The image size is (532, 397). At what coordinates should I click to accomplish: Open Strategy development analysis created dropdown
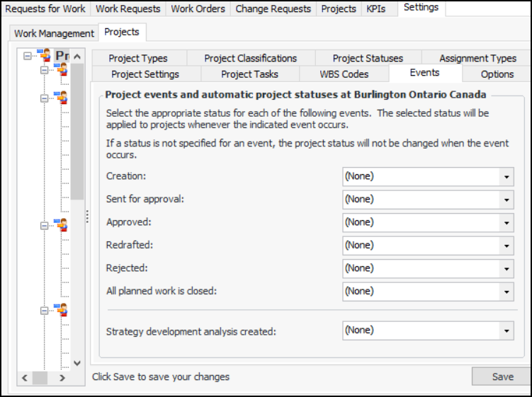click(x=506, y=330)
